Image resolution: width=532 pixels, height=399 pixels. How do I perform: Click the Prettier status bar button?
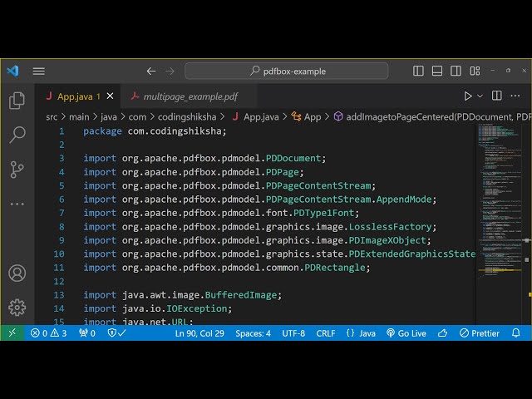click(x=479, y=332)
